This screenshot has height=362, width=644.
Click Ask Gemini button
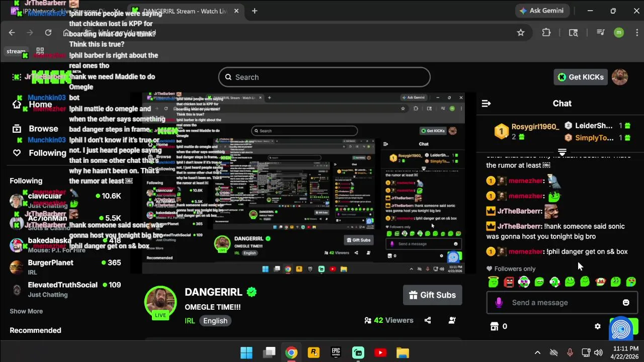click(x=541, y=11)
